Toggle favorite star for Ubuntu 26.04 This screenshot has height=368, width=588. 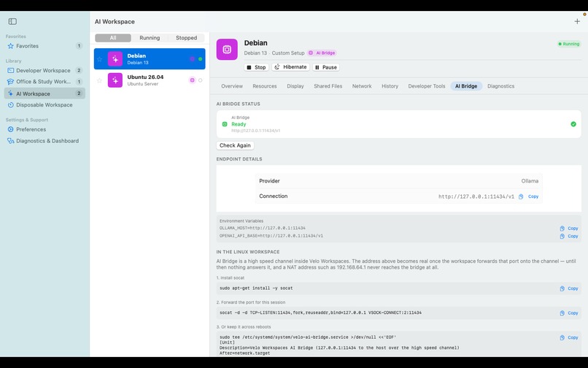point(99,80)
